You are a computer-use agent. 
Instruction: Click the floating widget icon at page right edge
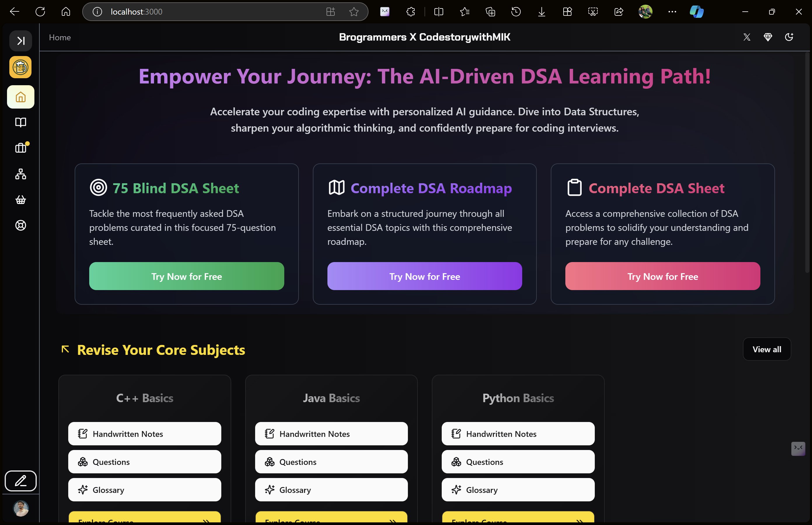(x=798, y=448)
